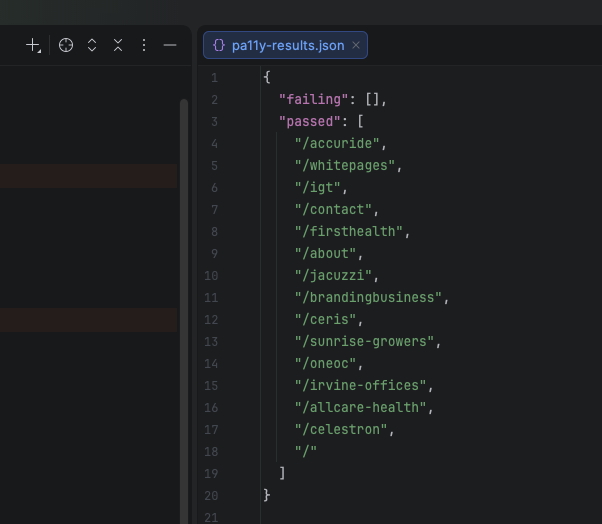
Task: Click line number 1 in gutter
Action: pos(214,78)
